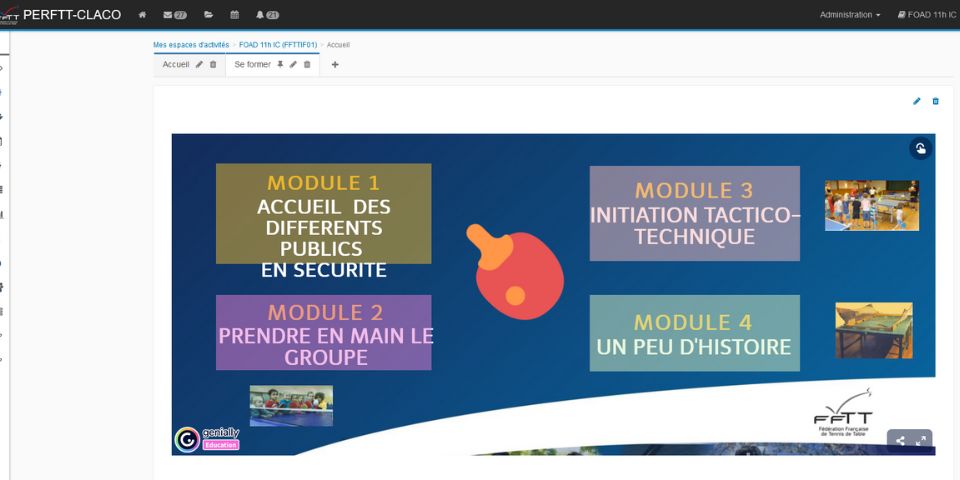The image size is (960, 480).
Task: Open messages envelope icon with 27 badge
Action: pos(174,15)
